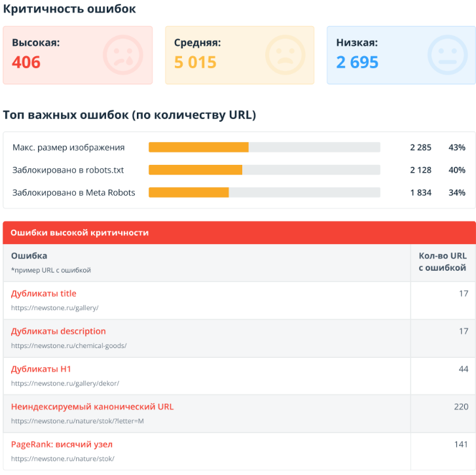This screenshot has width=476, height=475.
Task: Click the crying face icon in Высокая card
Action: 123,55
